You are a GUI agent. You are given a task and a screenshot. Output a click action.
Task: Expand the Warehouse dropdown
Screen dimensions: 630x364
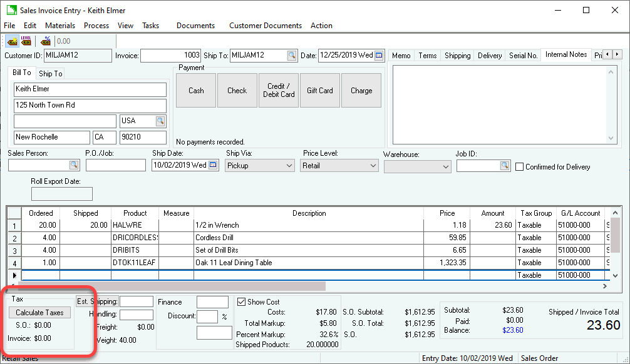445,167
